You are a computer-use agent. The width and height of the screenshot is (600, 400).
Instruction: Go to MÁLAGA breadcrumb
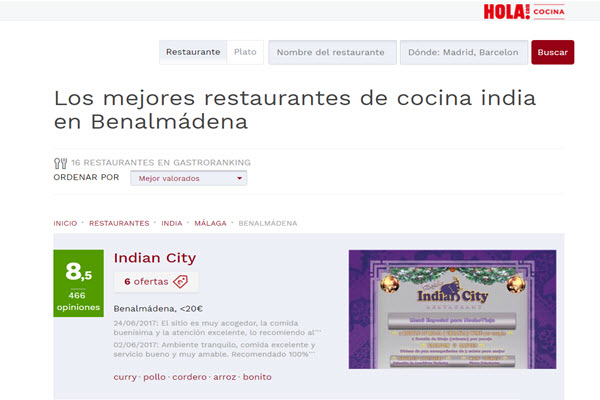point(210,223)
